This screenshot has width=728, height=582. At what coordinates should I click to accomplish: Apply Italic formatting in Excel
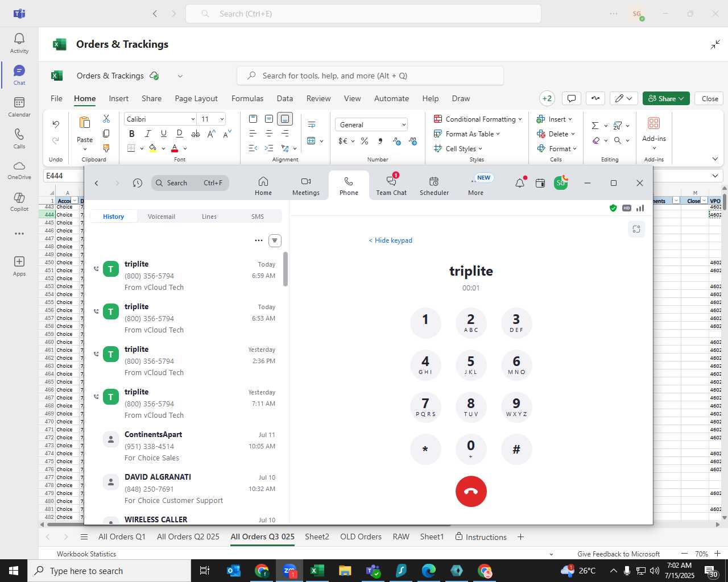148,134
